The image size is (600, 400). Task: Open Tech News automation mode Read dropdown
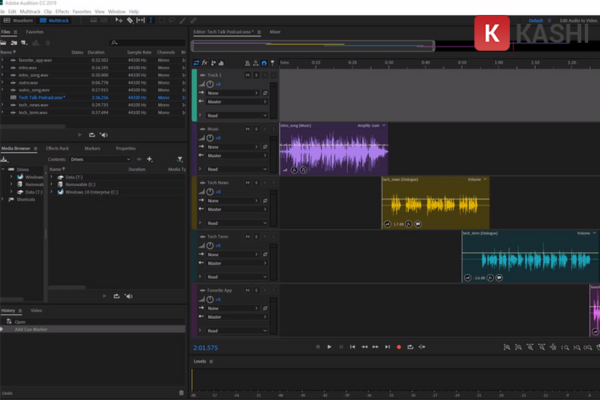[236, 223]
